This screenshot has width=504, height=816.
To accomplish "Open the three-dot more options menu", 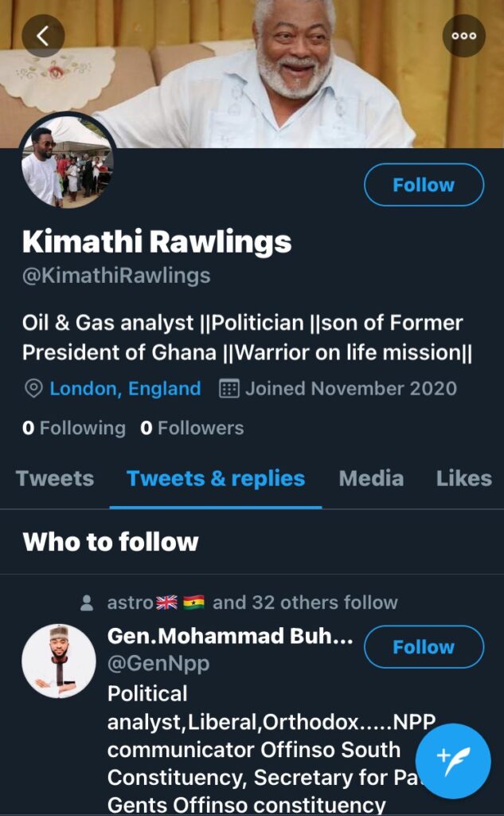I will pyautogui.click(x=463, y=35).
